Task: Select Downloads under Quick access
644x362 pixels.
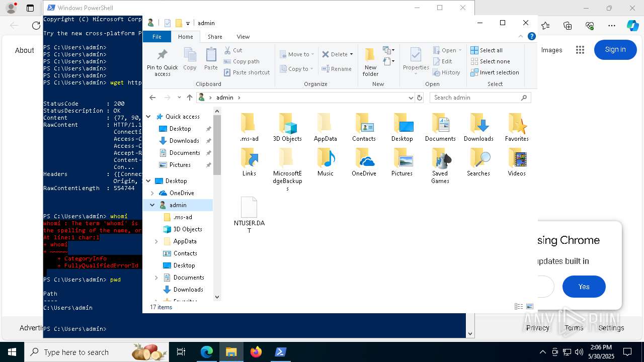Action: click(184, 141)
